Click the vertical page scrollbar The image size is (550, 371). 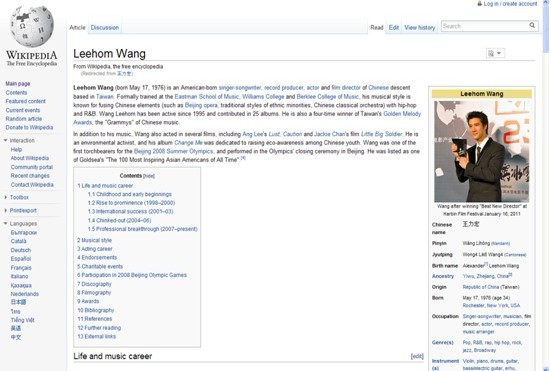[x=546, y=186]
